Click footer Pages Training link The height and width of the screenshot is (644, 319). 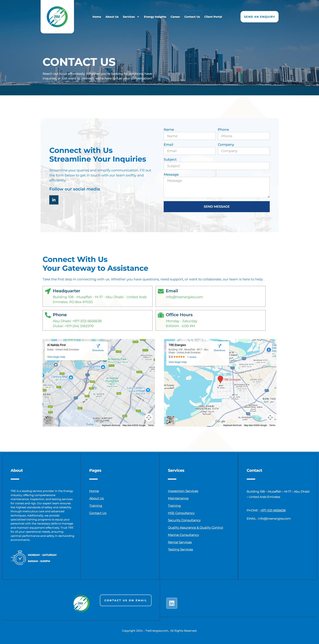coord(96,506)
